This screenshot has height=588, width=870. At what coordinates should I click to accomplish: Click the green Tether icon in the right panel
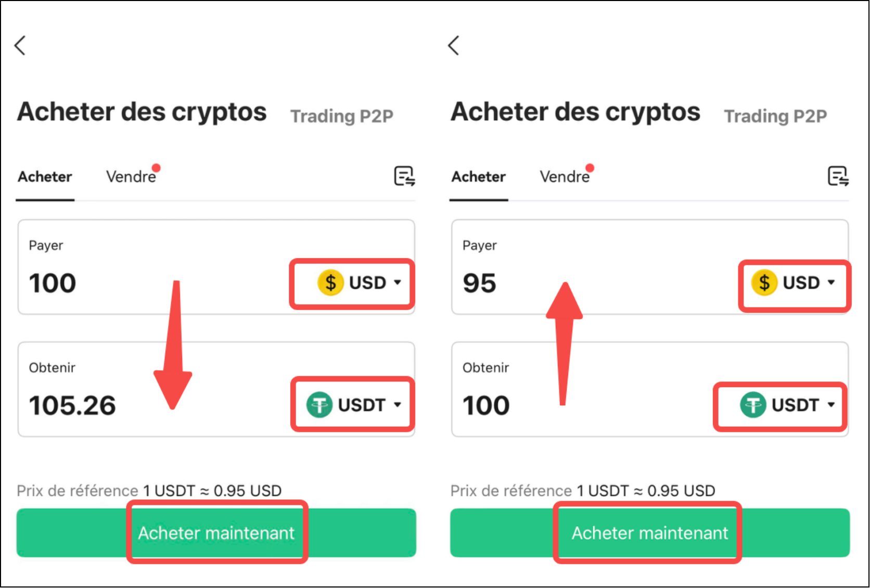point(753,405)
